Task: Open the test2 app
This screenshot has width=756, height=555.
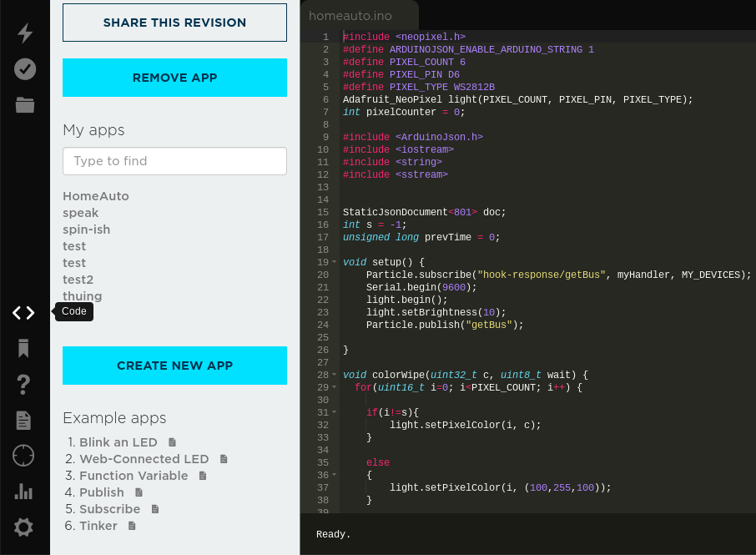Action: coord(78,280)
